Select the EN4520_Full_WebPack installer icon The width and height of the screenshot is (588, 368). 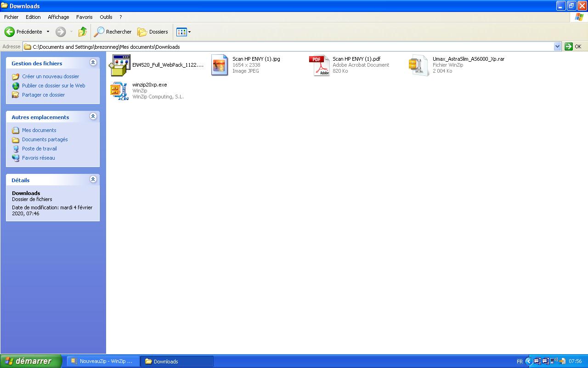[x=119, y=65]
